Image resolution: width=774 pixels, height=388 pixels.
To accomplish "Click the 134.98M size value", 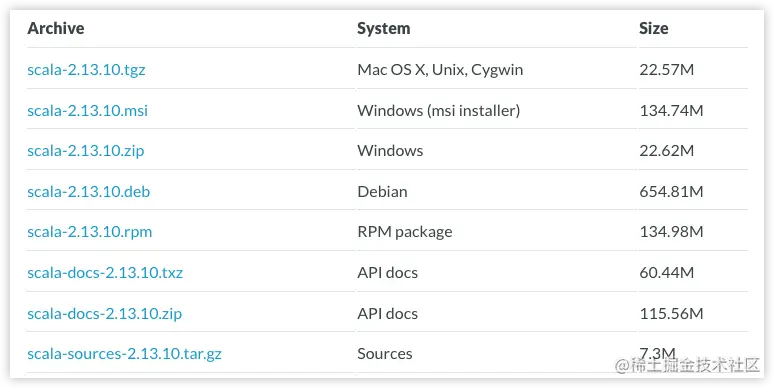I will pos(671,232).
